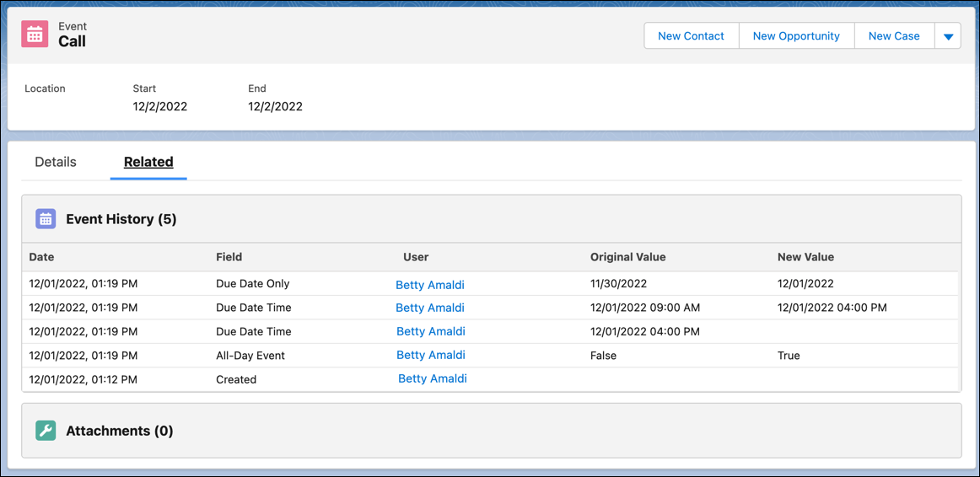The height and width of the screenshot is (477, 980).
Task: Open Betty Amaldi in Due Date Only row
Action: coord(430,285)
